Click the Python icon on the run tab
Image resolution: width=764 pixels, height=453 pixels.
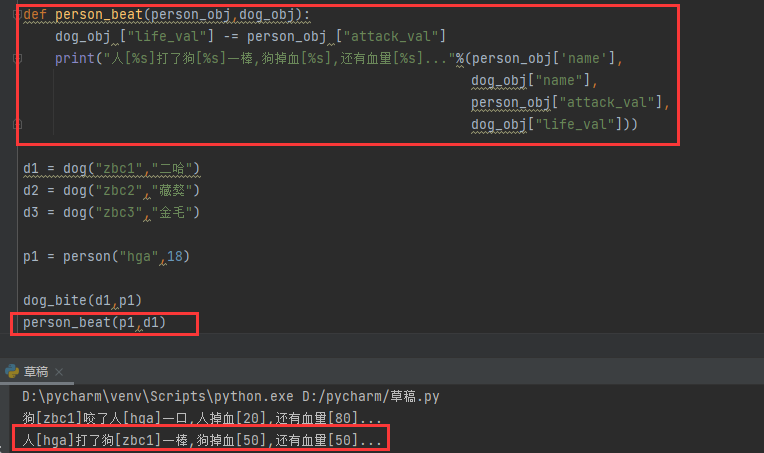tap(12, 371)
